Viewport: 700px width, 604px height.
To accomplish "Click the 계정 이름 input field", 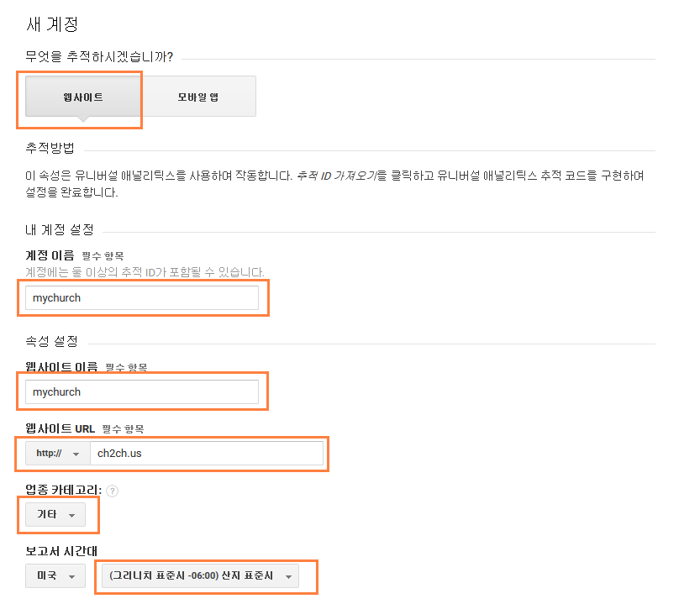I will [141, 297].
